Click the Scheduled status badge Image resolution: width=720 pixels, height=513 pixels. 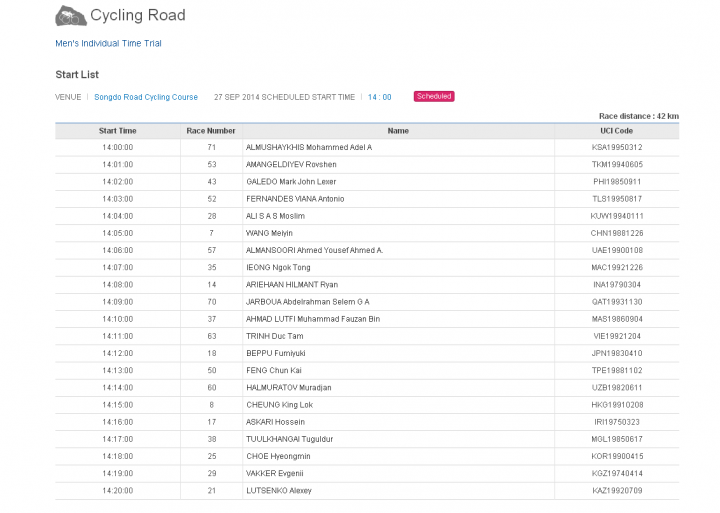tap(434, 96)
